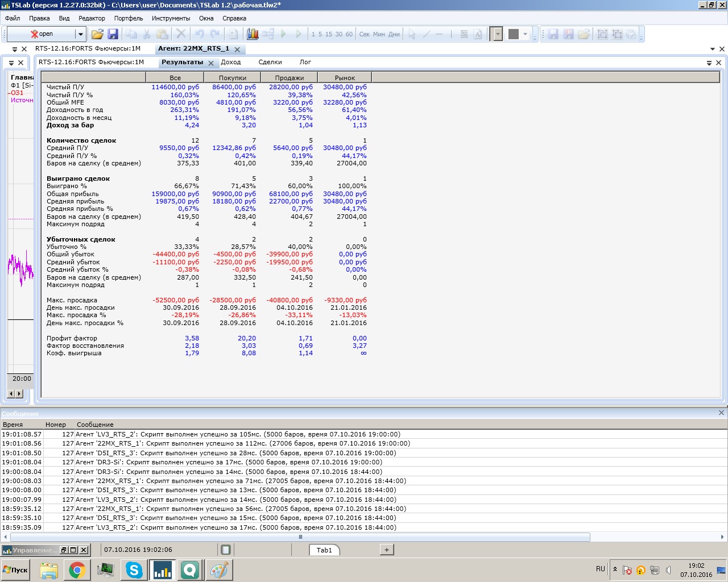Open the Paint palette taskbar icon
The image size is (728, 582).
(219, 570)
